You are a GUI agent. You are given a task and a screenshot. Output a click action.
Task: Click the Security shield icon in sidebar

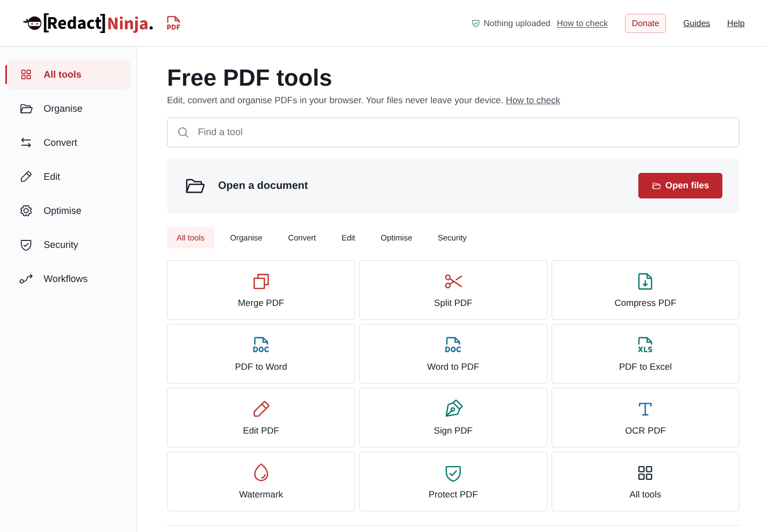coord(26,245)
